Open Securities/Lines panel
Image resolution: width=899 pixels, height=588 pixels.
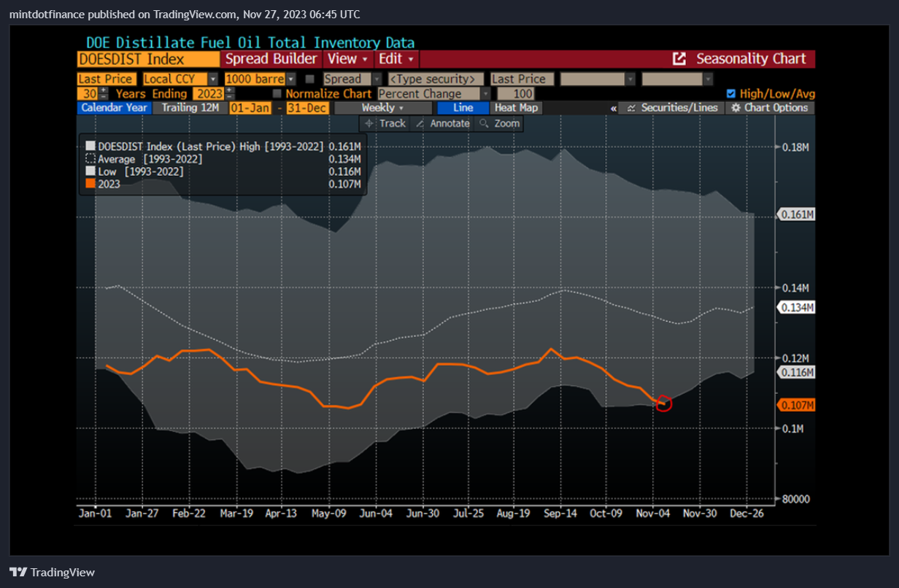[x=672, y=107]
